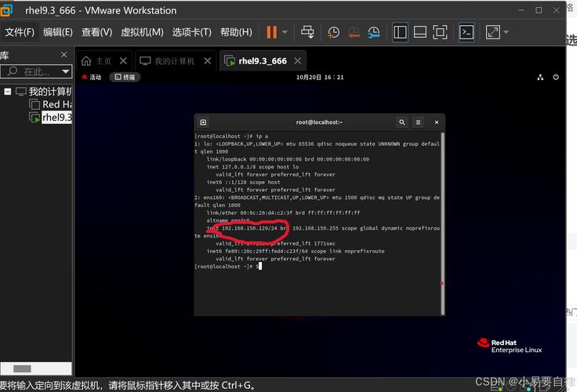The image size is (577, 392).
Task: Pause the virtual machine with the orange button
Action: pyautogui.click(x=271, y=32)
